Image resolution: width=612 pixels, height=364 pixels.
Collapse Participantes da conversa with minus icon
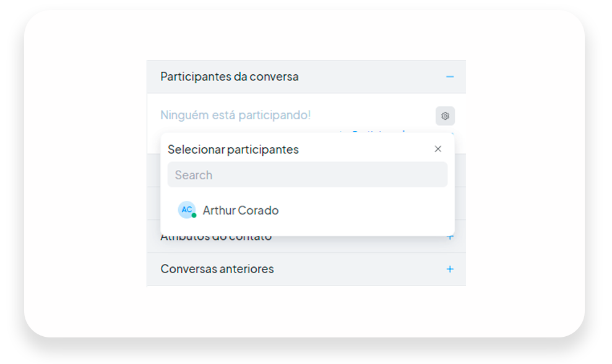[450, 77]
